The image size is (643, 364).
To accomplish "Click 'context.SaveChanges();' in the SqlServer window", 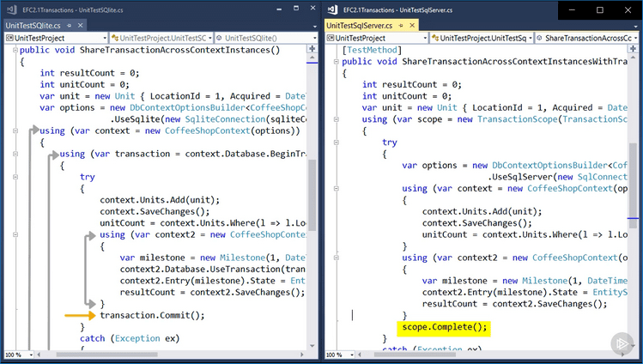I will click(477, 223).
